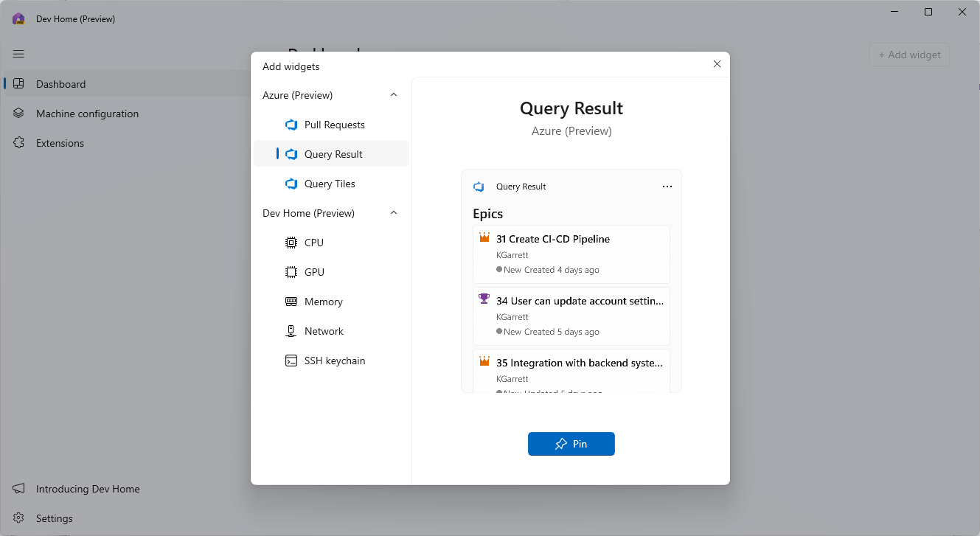
Task: Click the Query Result heading in preview pane
Action: [x=571, y=108]
